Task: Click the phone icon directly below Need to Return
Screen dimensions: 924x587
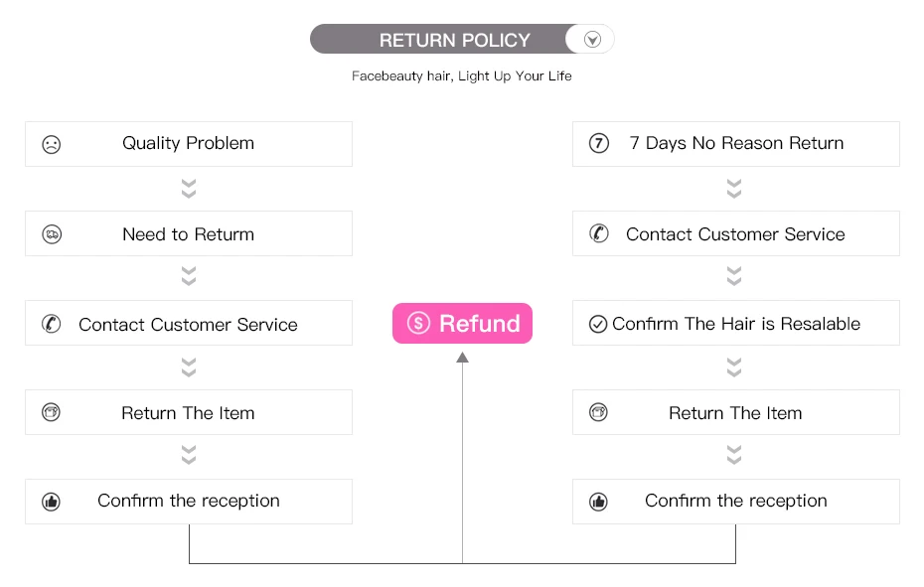Action: 52,325
